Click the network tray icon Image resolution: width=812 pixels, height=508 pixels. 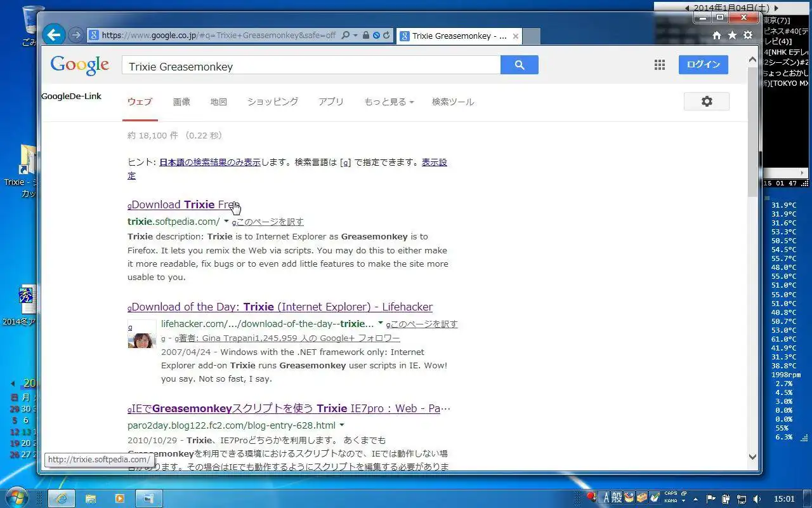742,498
